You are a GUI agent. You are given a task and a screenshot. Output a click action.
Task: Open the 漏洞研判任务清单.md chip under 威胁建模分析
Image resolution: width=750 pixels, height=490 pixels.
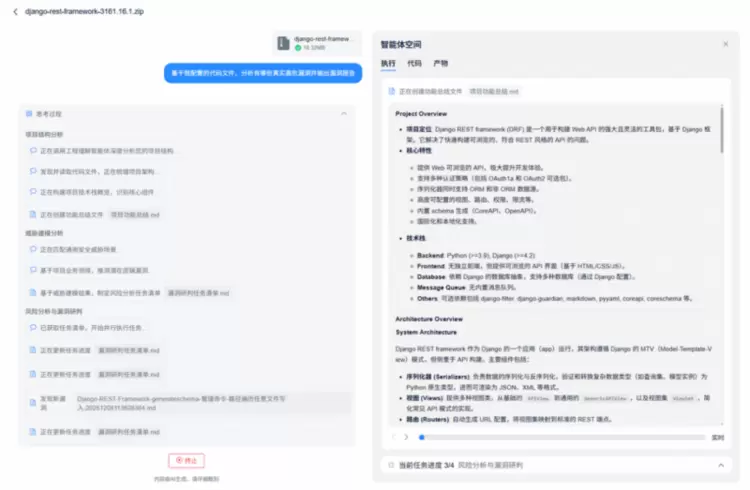[x=198, y=293]
